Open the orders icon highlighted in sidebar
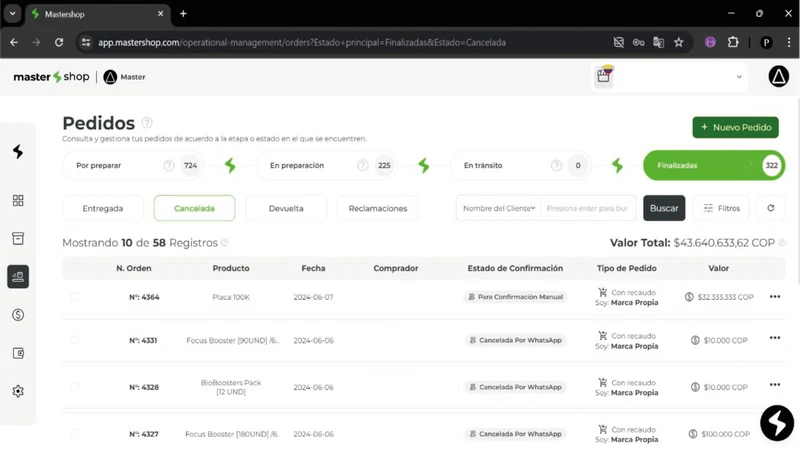Screen dimensions: 800x450 pyautogui.click(x=18, y=277)
